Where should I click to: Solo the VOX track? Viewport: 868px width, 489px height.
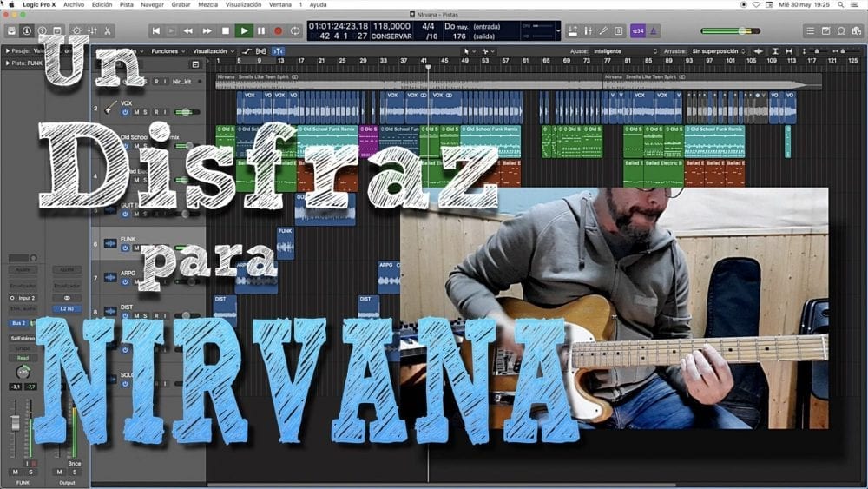coord(146,112)
